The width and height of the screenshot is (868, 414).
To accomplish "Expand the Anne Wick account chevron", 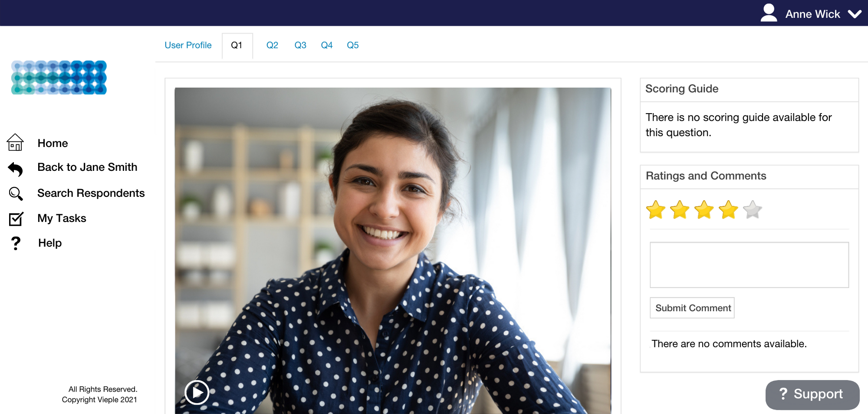I will click(x=855, y=14).
